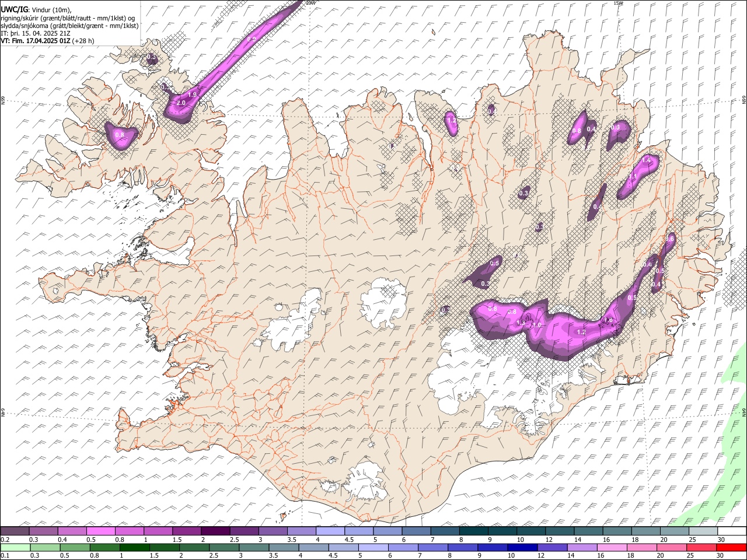Click the 'slydda/snjókoma' legend description line
The width and height of the screenshot is (747, 560).
pyautogui.click(x=69, y=26)
